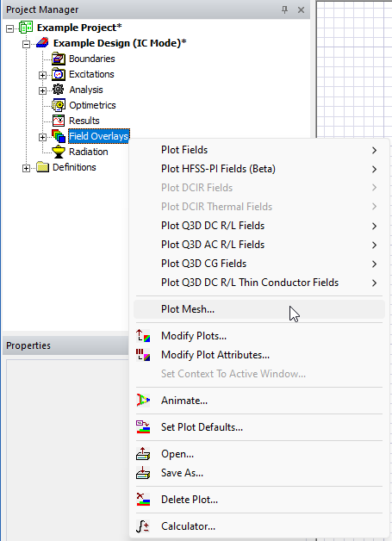The width and height of the screenshot is (392, 541).
Task: Select the Excitations tree item
Action: tap(91, 74)
